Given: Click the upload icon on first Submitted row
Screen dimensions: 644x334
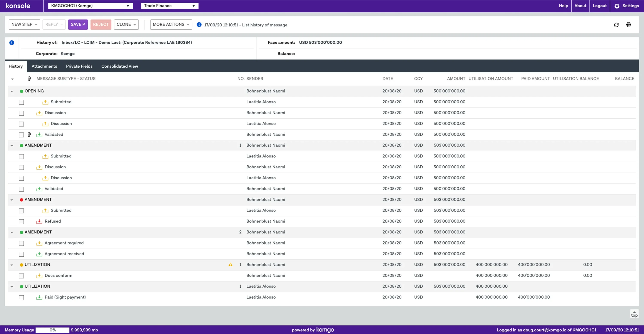Looking at the screenshot, I should coord(45,102).
